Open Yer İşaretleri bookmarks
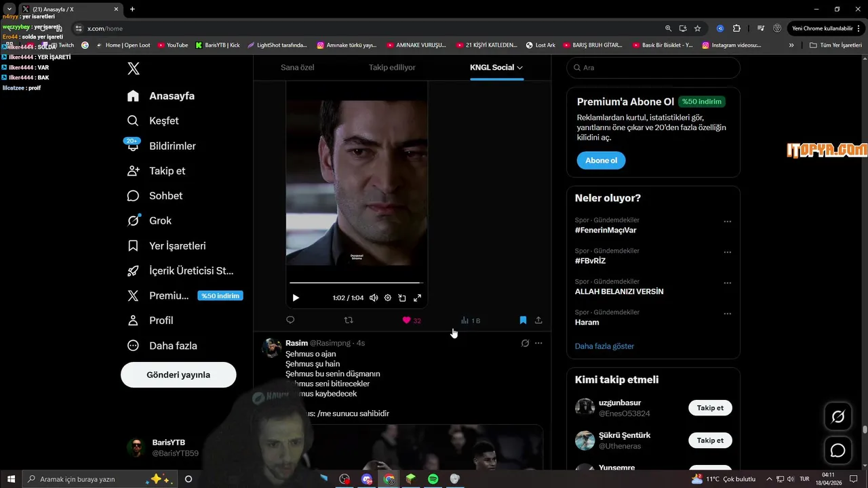Screen dimensions: 868x488 pos(166,245)
